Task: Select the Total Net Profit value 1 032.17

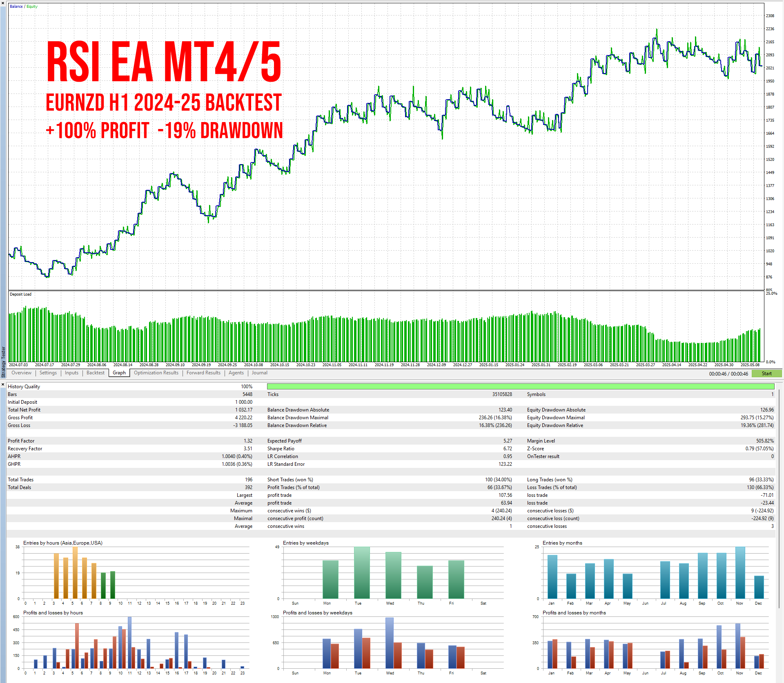Action: [x=243, y=410]
